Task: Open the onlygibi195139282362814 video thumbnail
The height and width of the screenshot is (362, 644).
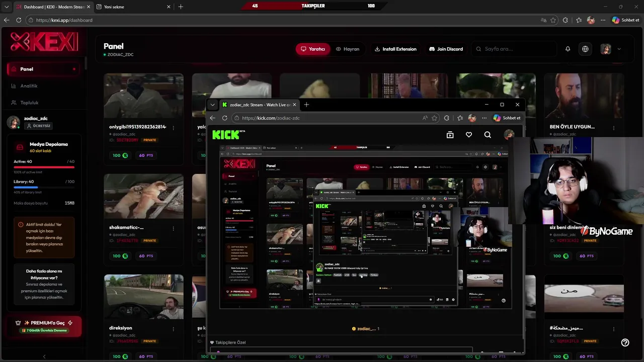Action: (144, 96)
